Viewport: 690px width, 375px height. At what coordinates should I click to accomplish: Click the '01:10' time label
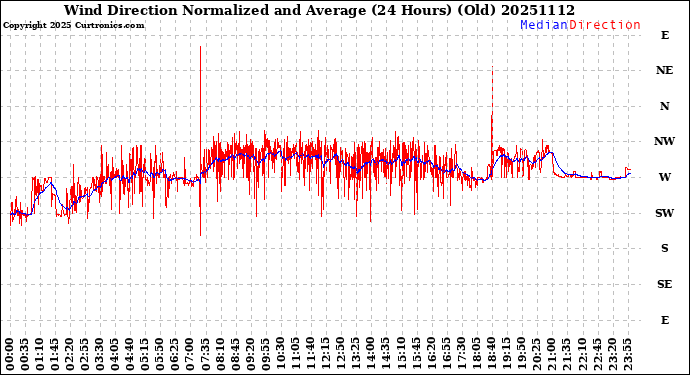tap(40, 355)
